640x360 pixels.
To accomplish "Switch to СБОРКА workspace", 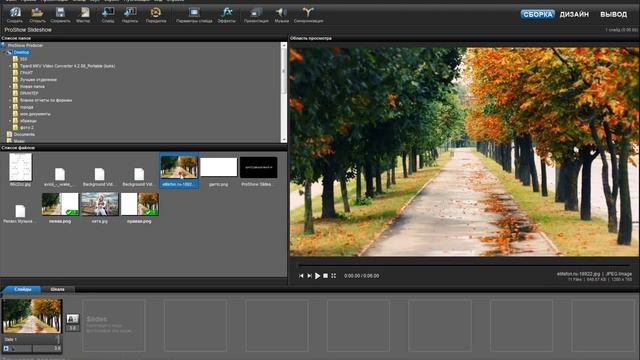I will click(x=538, y=14).
